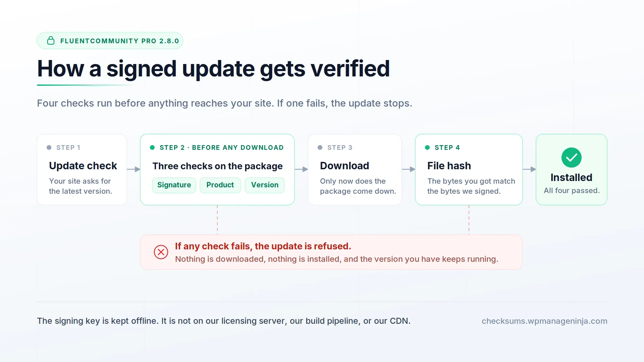This screenshot has height=362, width=644.
Task: Click the green underline below the title
Action: [86, 85]
